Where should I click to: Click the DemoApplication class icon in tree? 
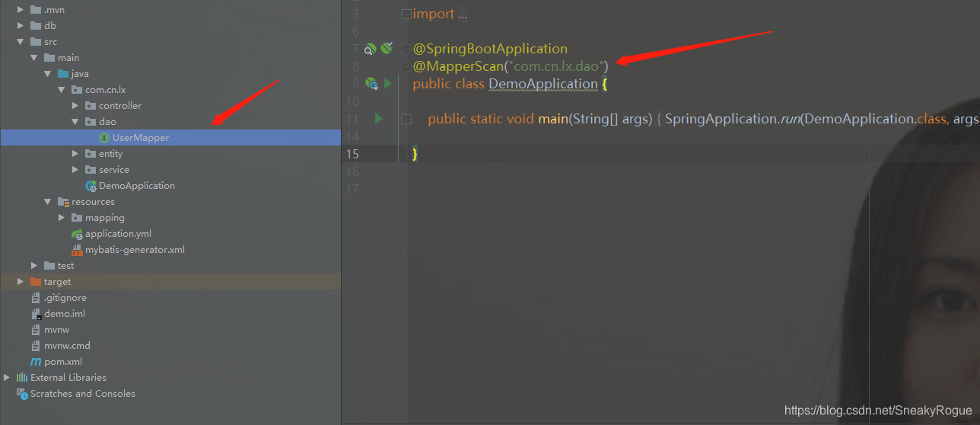(x=91, y=186)
